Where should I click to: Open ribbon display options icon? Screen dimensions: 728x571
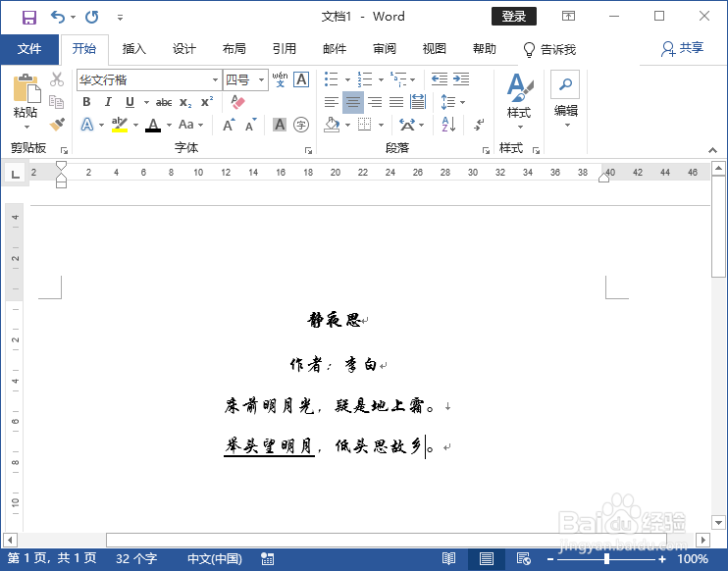pos(568,17)
